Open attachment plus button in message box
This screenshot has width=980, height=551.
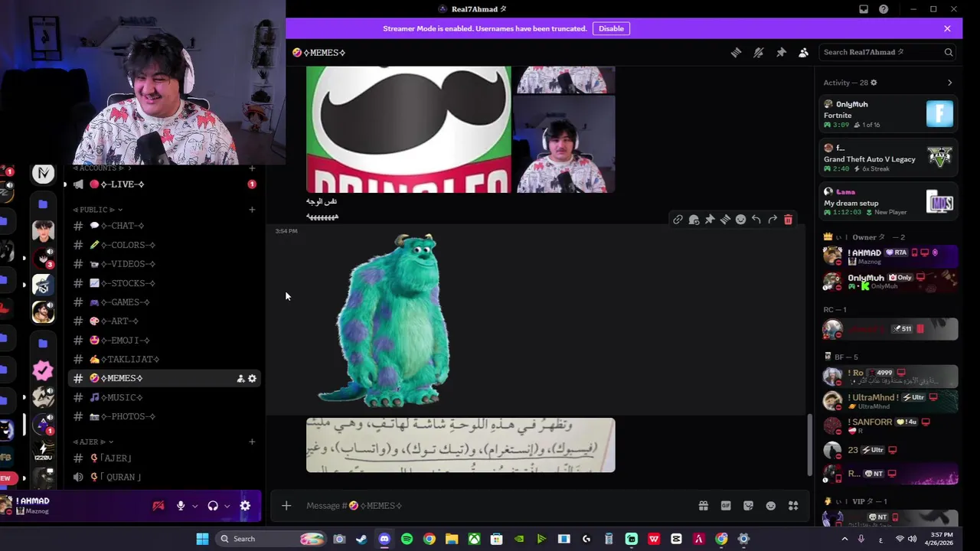tap(286, 506)
